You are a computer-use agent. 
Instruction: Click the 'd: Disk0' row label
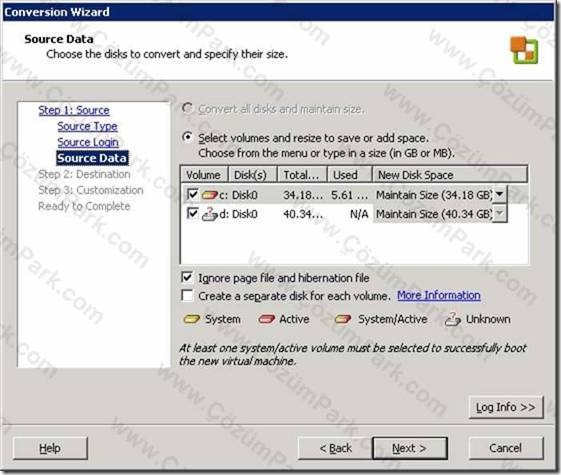click(238, 214)
